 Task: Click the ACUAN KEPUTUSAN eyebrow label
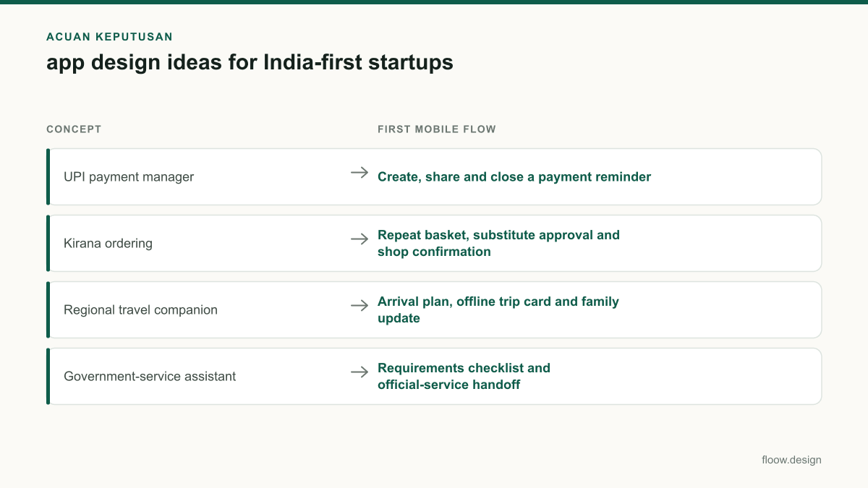(x=109, y=37)
